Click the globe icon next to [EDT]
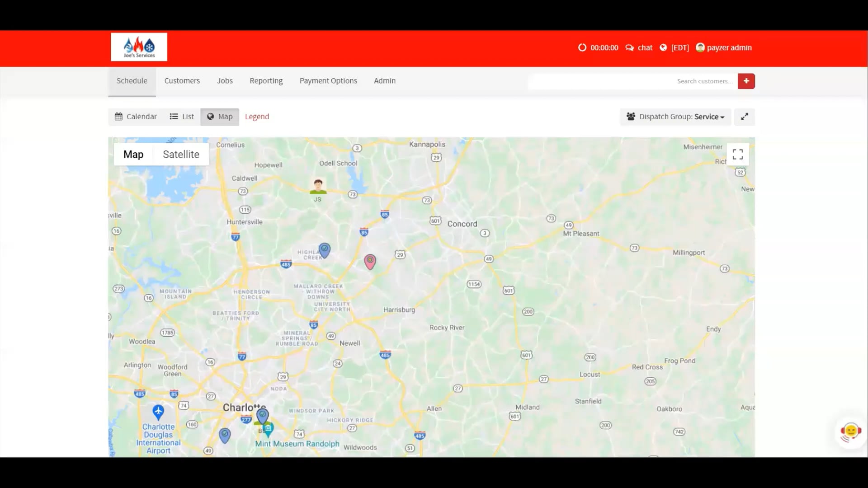Screen dimensions: 868x488 663,47
